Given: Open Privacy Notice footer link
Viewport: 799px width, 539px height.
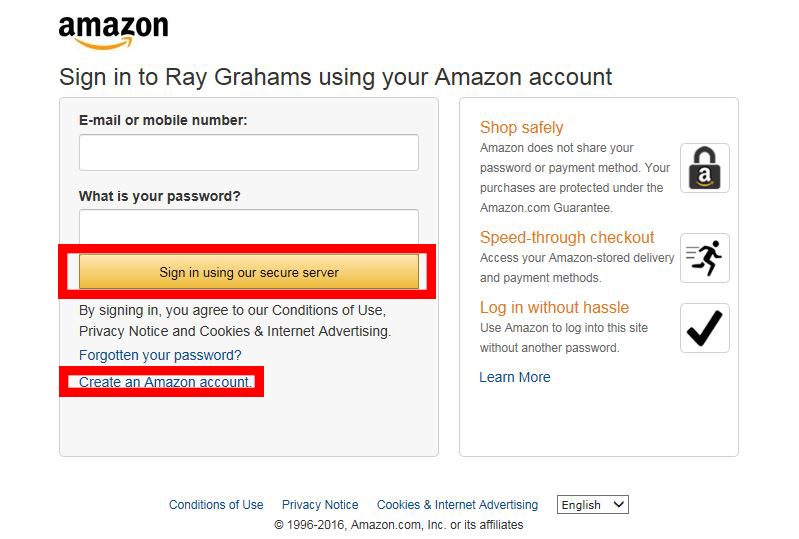Looking at the screenshot, I should click(x=320, y=505).
